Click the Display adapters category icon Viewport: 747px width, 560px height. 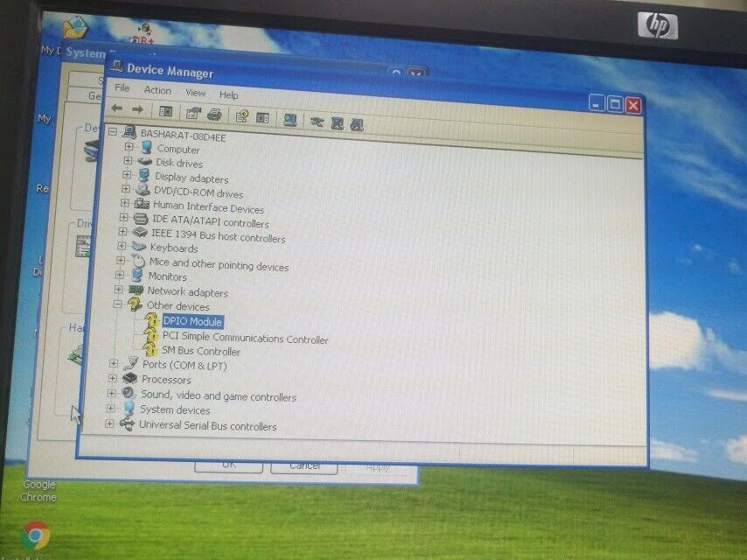[x=143, y=175]
